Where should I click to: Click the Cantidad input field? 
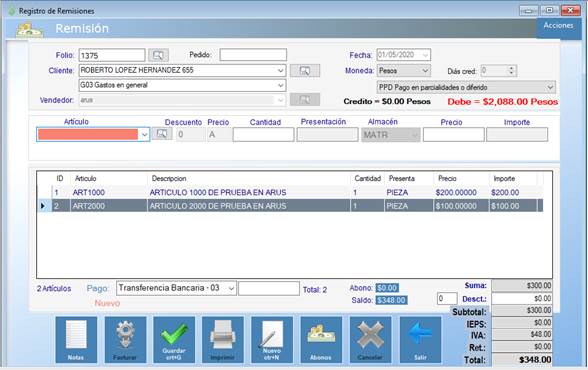(263, 135)
